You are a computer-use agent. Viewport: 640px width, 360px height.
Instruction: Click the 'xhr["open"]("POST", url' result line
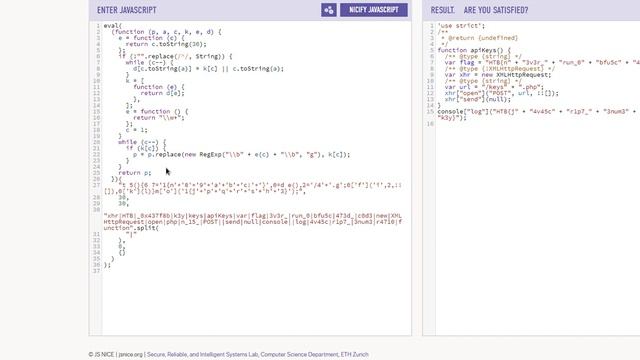point(502,93)
